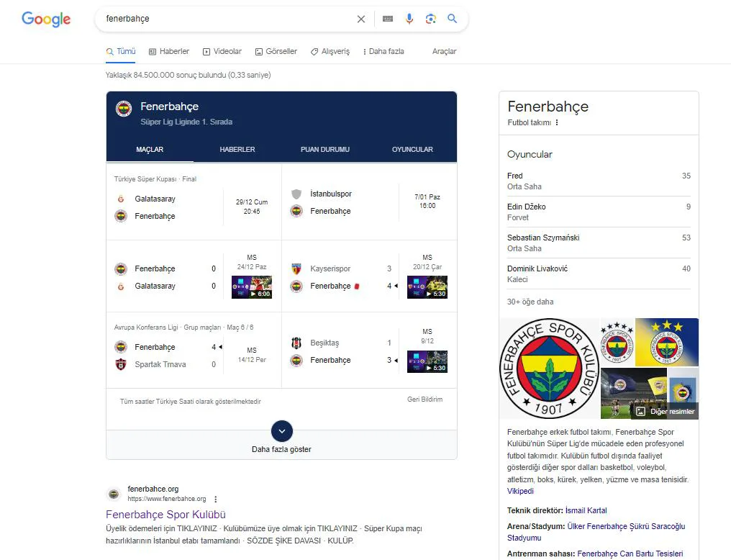Switch to the Görseller tab

(276, 51)
